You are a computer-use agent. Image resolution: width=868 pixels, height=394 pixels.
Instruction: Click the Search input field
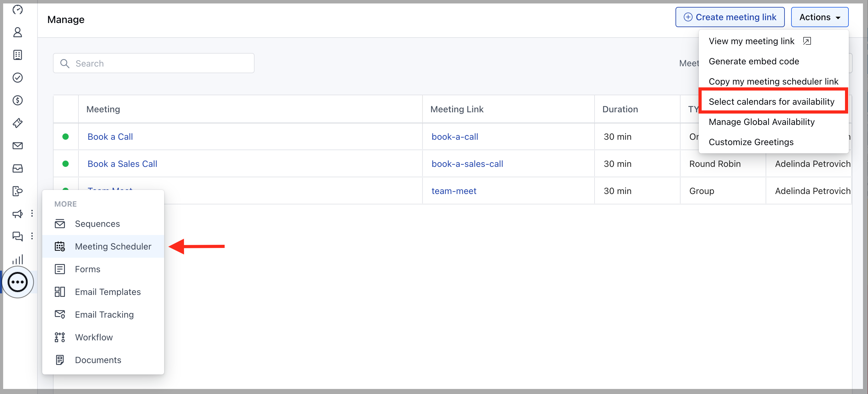click(154, 63)
